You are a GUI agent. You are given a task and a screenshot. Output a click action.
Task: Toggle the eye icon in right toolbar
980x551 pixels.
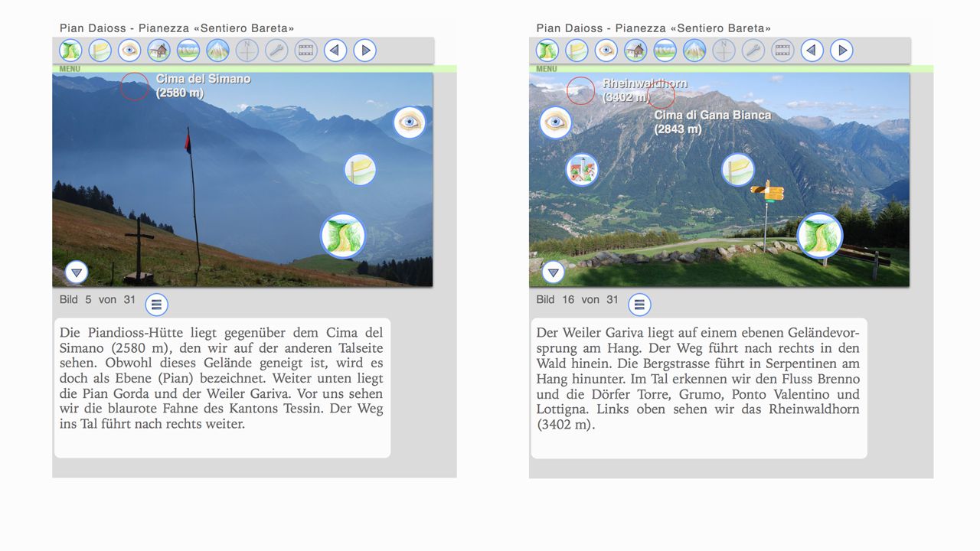[x=606, y=51]
